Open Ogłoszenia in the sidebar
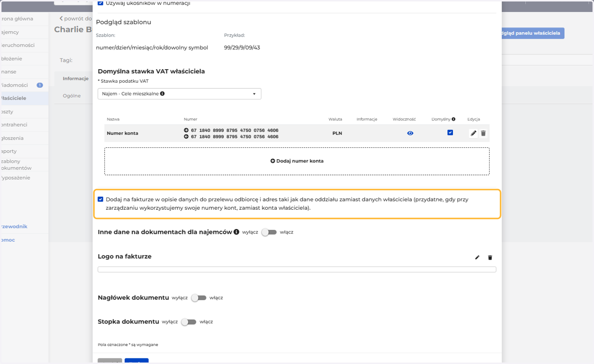Image resolution: width=594 pixels, height=364 pixels. (24, 138)
